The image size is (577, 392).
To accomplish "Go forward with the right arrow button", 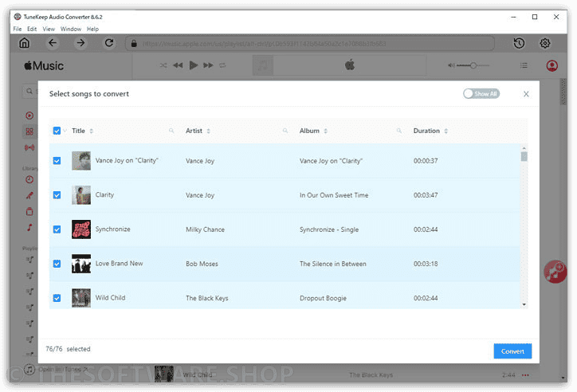I will pyautogui.click(x=80, y=43).
